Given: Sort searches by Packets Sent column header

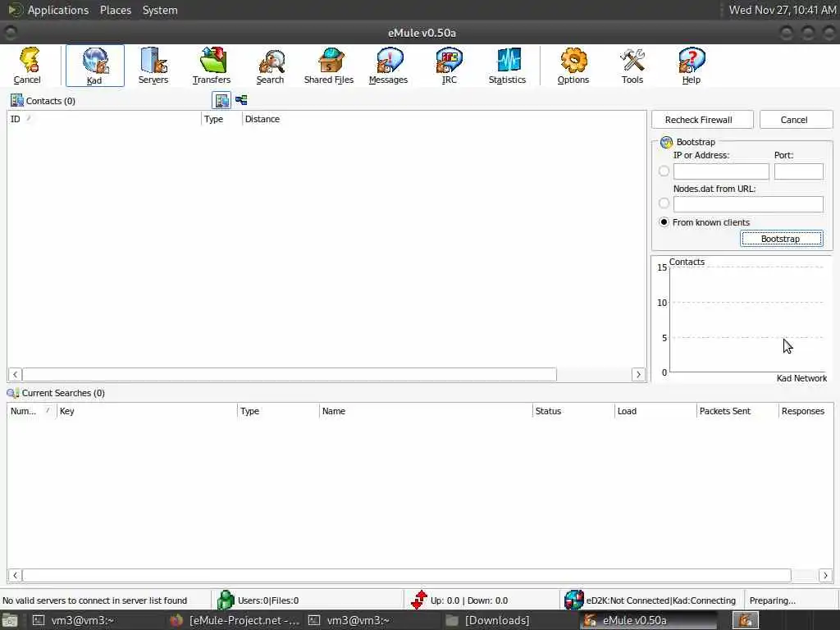Looking at the screenshot, I should click(737, 411).
